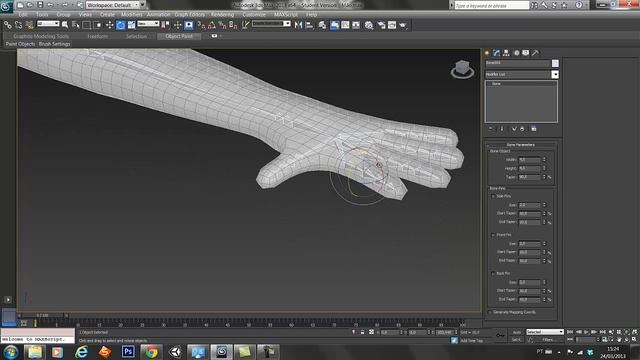
Task: Click Bind to Space Warp icon
Action: pos(29,25)
